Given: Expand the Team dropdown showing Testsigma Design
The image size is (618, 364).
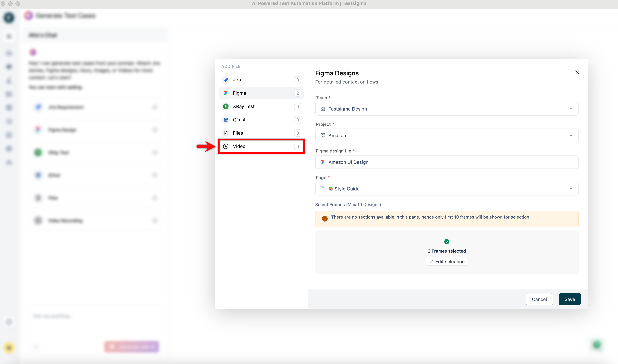Looking at the screenshot, I should point(446,109).
